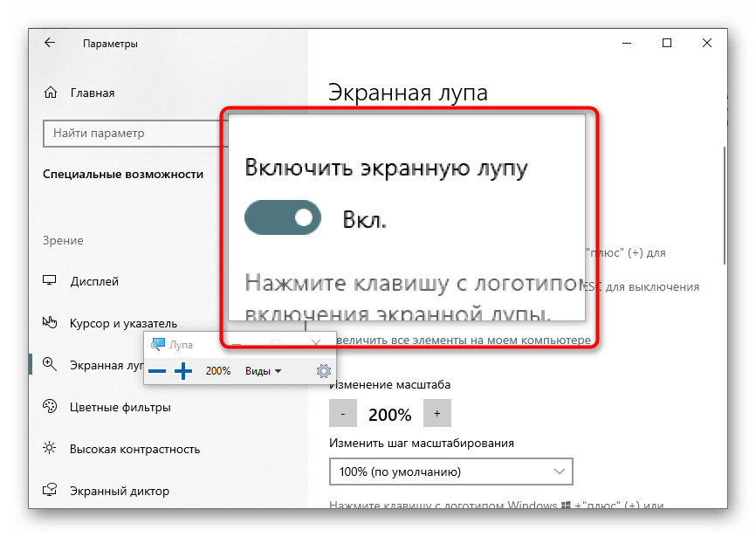This screenshot has width=756, height=537.
Task: Click the vertical scrollbar on the right side
Action: pyautogui.click(x=724, y=205)
